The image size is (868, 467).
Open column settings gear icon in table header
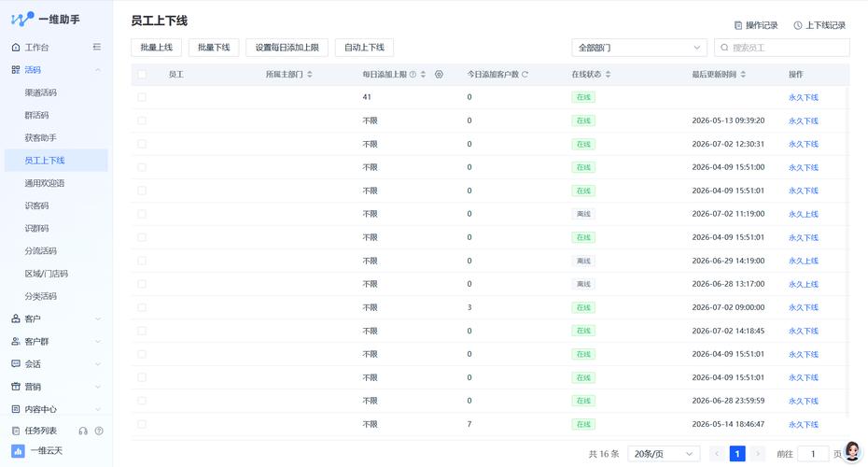(439, 74)
